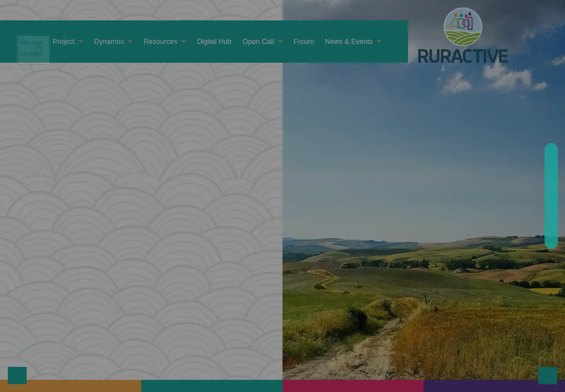
Task: Open the Resources menu item
Action: coord(160,42)
